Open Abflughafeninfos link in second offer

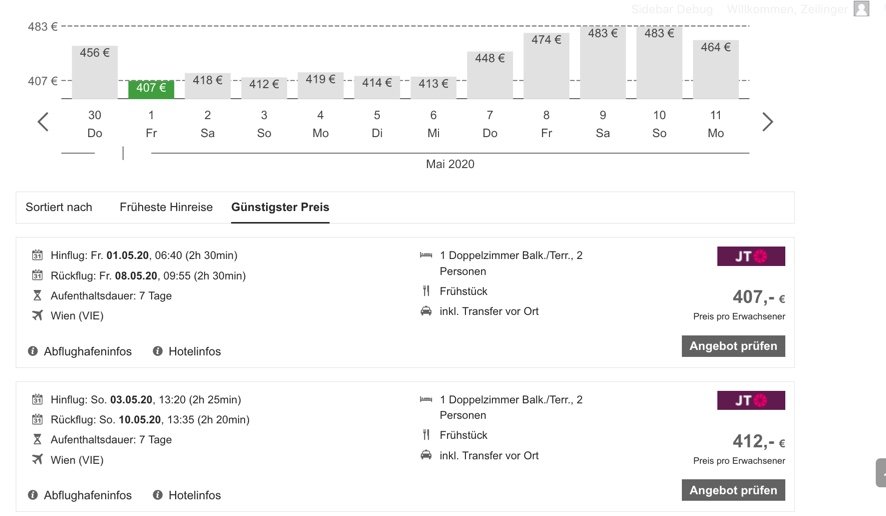point(87,495)
